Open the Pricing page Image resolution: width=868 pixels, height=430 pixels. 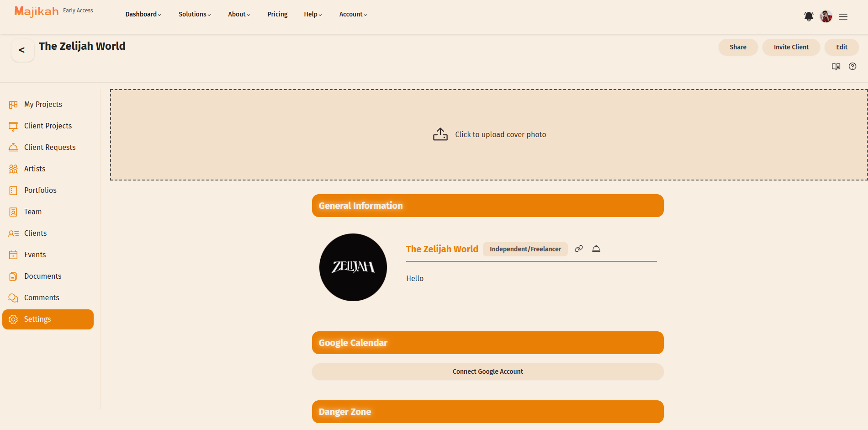click(x=277, y=14)
